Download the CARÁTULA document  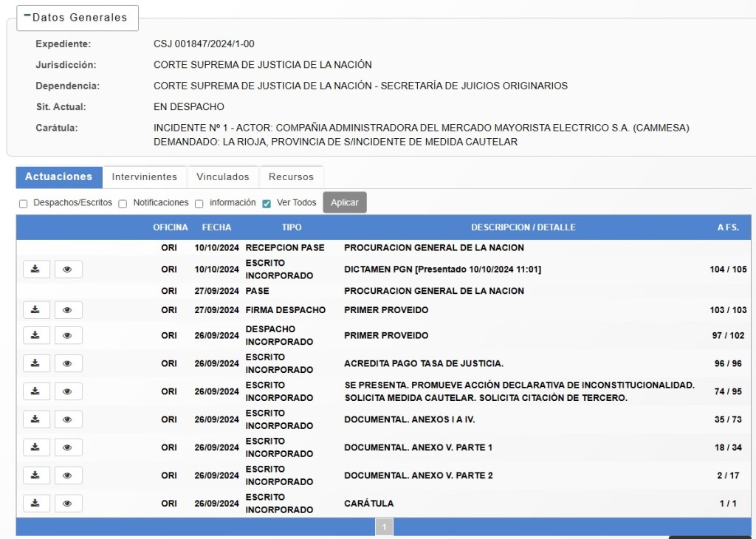pos(36,503)
